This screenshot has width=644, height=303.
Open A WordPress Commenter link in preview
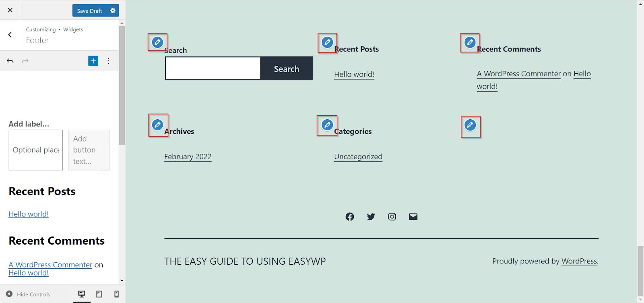tap(518, 74)
